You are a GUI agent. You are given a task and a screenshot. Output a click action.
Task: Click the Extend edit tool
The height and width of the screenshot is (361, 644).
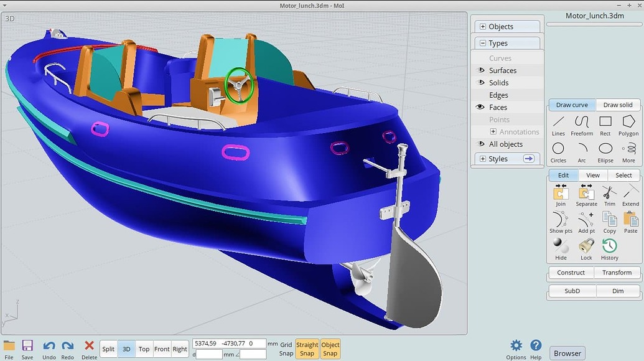[x=630, y=195]
